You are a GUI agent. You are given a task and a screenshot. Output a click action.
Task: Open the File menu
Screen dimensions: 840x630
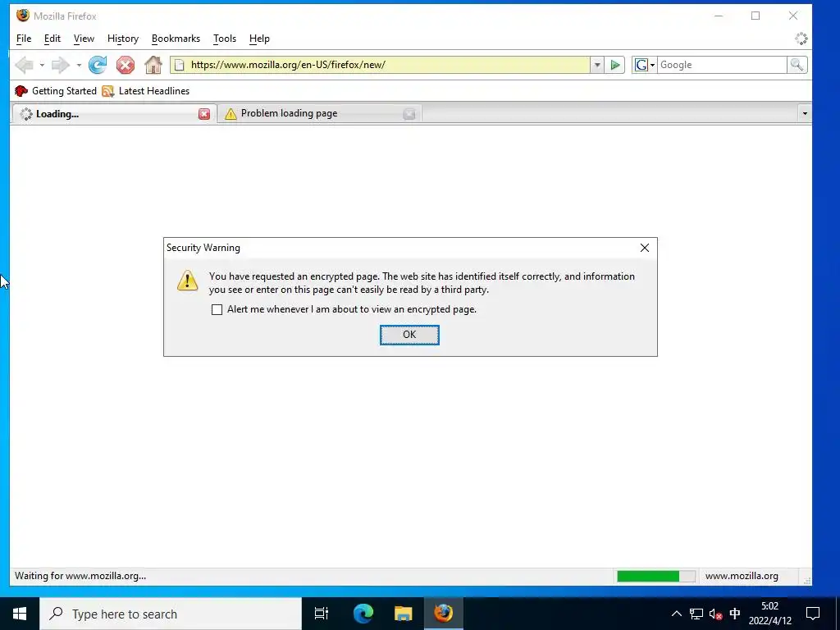[x=24, y=39]
